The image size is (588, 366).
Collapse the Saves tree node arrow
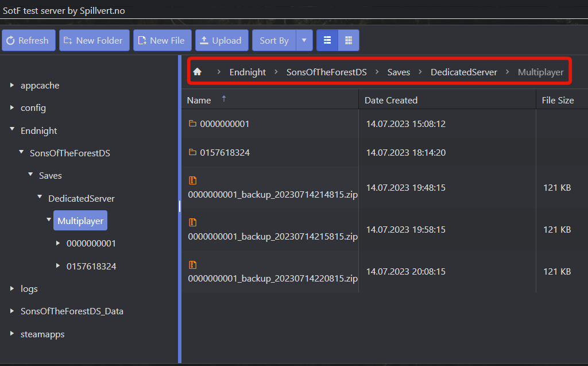click(30, 174)
